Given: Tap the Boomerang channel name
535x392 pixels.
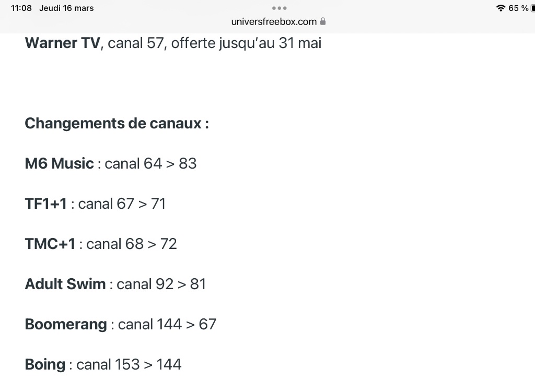Looking at the screenshot, I should 66,324.
